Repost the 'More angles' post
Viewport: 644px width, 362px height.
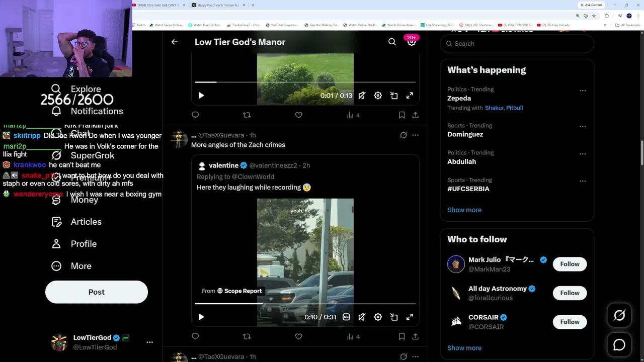click(247, 336)
